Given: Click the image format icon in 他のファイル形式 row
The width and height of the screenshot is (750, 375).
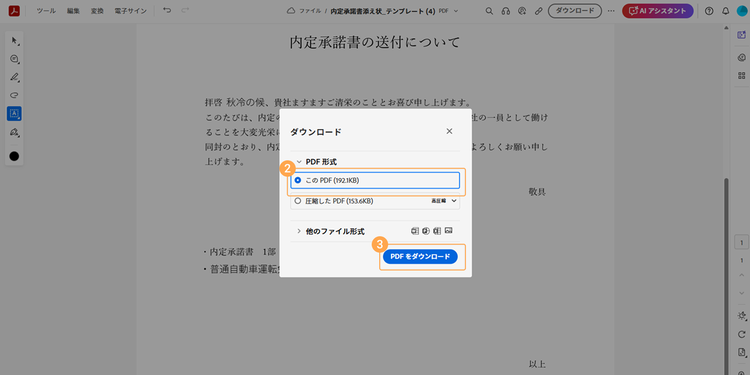Looking at the screenshot, I should 448,231.
